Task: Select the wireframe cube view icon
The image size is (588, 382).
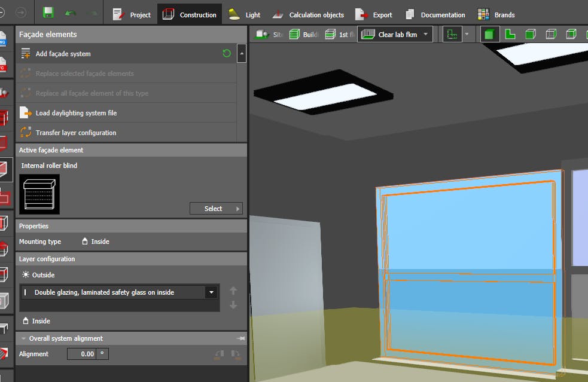Action: 551,35
